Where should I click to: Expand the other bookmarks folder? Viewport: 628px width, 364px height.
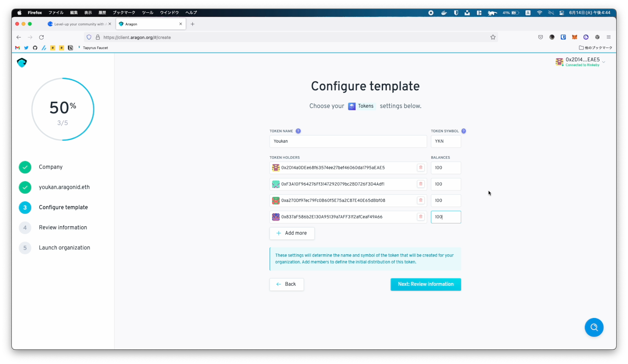(x=595, y=48)
